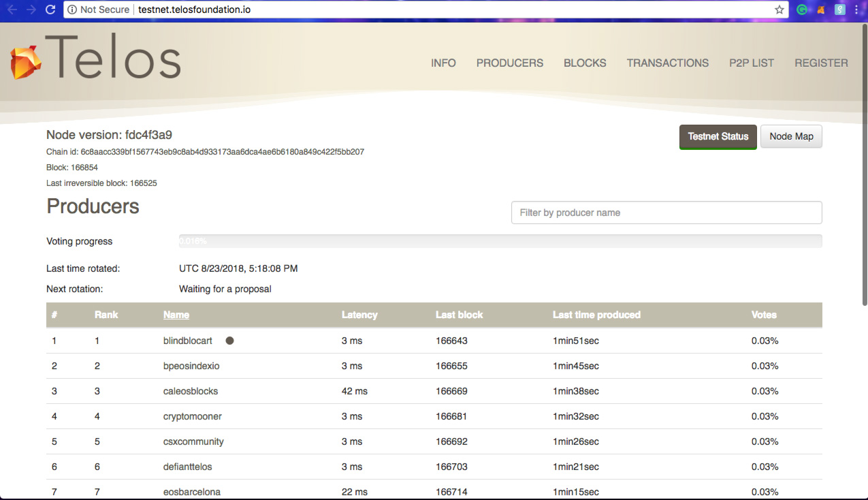868x500 pixels.
Task: Open the P2P LIST page
Action: coord(752,63)
